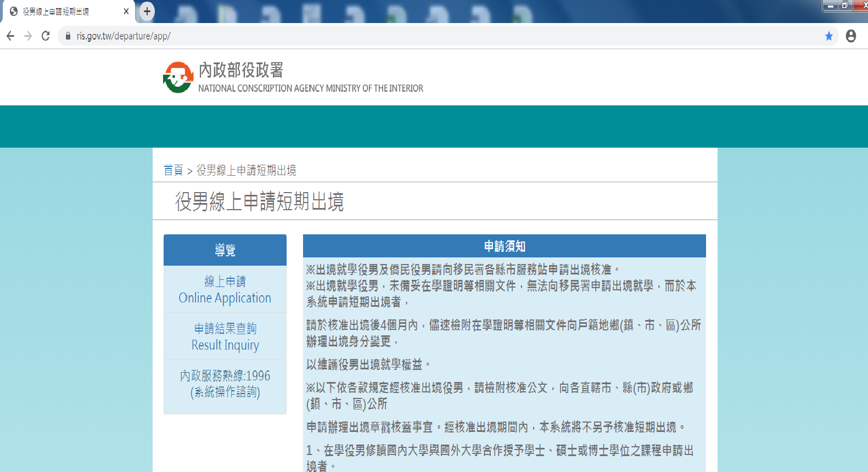Click the 首頁 breadcrumb link
Image resolution: width=868 pixels, height=472 pixels.
point(173,171)
